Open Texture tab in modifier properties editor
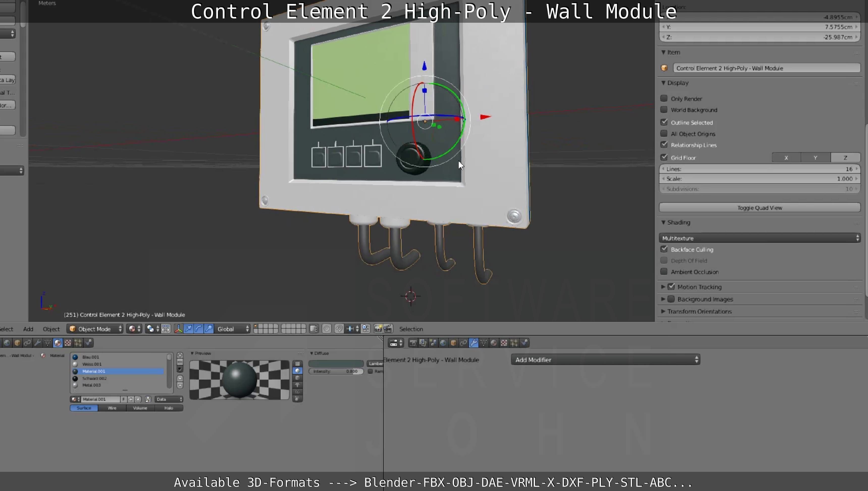The width and height of the screenshot is (868, 491). point(504,343)
